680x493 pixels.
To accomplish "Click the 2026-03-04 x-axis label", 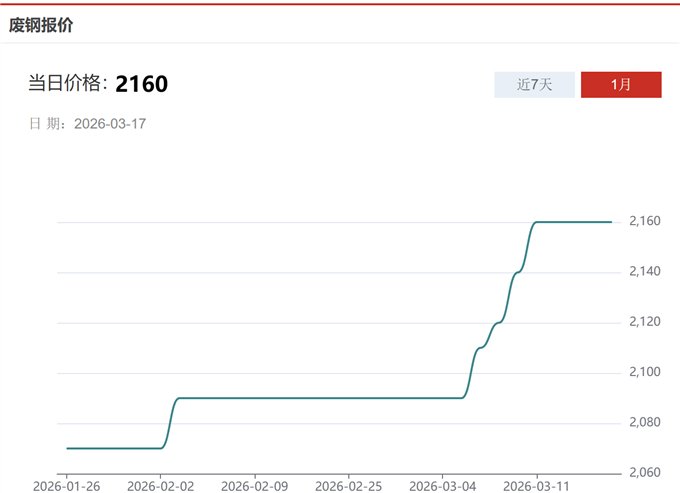I will click(x=443, y=486).
